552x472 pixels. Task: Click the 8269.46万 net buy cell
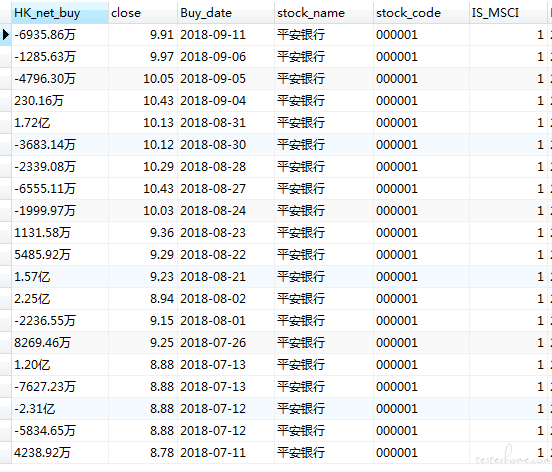[x=60, y=343]
